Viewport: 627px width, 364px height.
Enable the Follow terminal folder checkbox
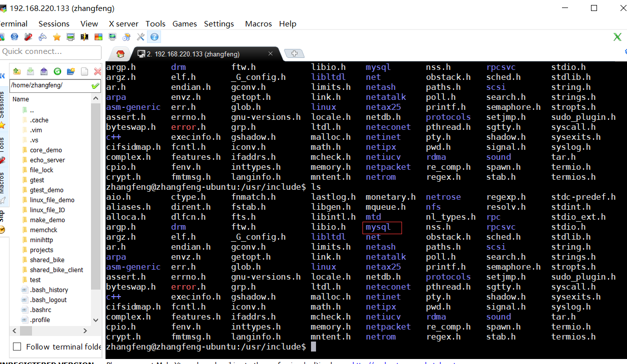click(17, 347)
